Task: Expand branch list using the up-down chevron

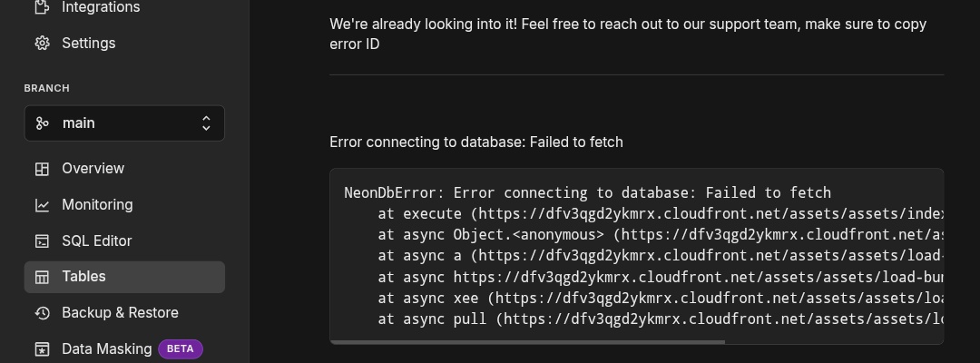Action: tap(206, 123)
